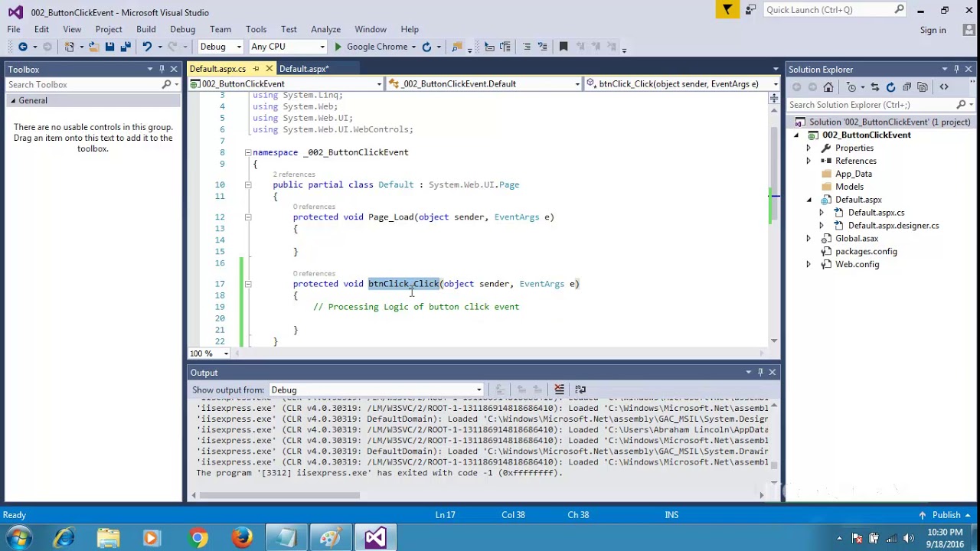Toggle bookmark on the current line
This screenshot has height=551, width=980.
tap(563, 47)
